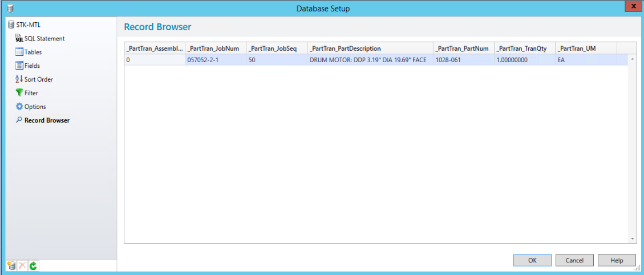Open the Tables page
Viewport: 644px width, 275px height.
29,52
